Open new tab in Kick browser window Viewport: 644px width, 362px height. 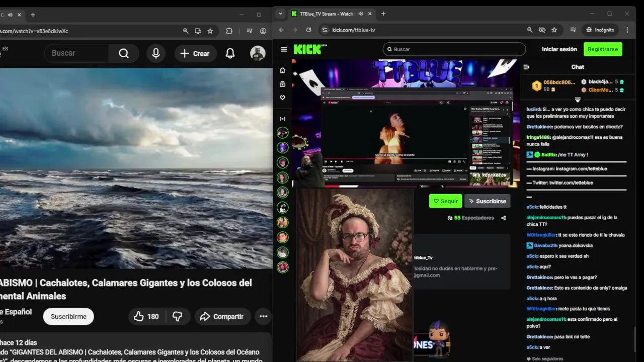(x=383, y=14)
